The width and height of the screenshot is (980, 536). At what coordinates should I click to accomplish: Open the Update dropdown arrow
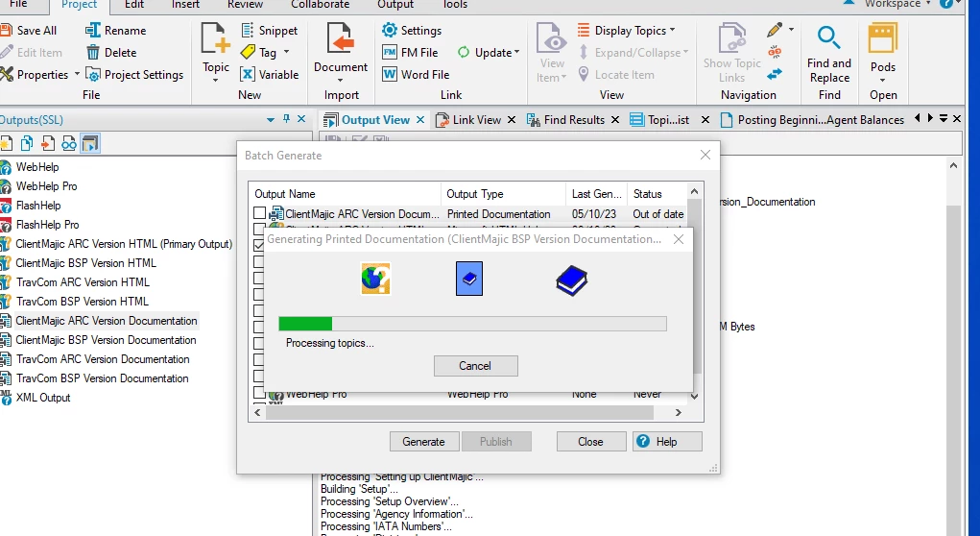(516, 53)
